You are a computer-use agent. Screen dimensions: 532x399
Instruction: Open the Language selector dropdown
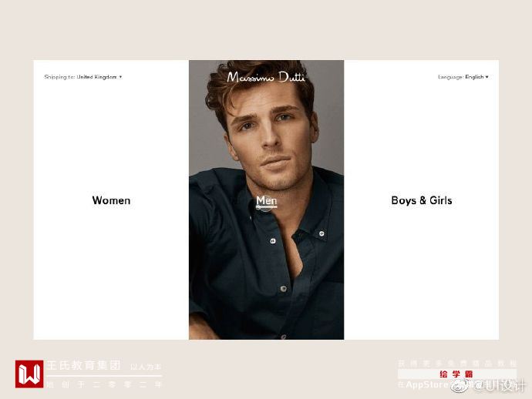463,77
